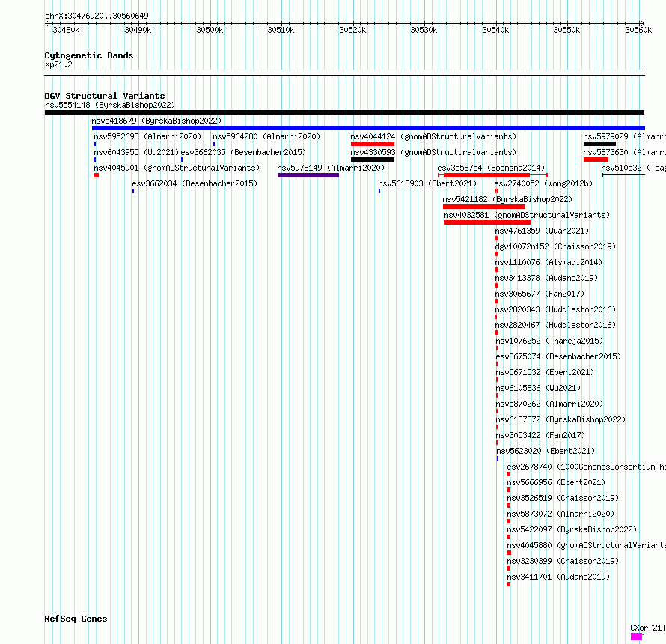Click nsv4044124 gnomAD variant label
Image resolution: width=666 pixels, height=644 pixels.
coord(433,136)
